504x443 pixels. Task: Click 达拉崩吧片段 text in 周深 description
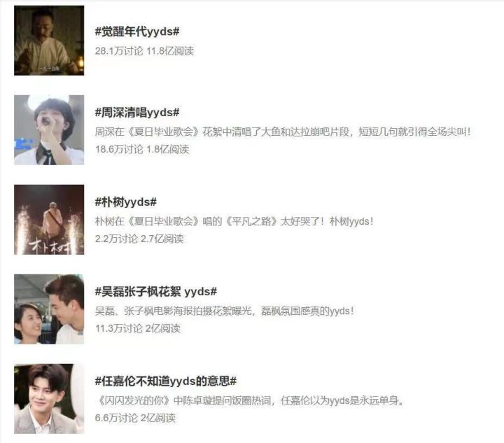tap(319, 132)
